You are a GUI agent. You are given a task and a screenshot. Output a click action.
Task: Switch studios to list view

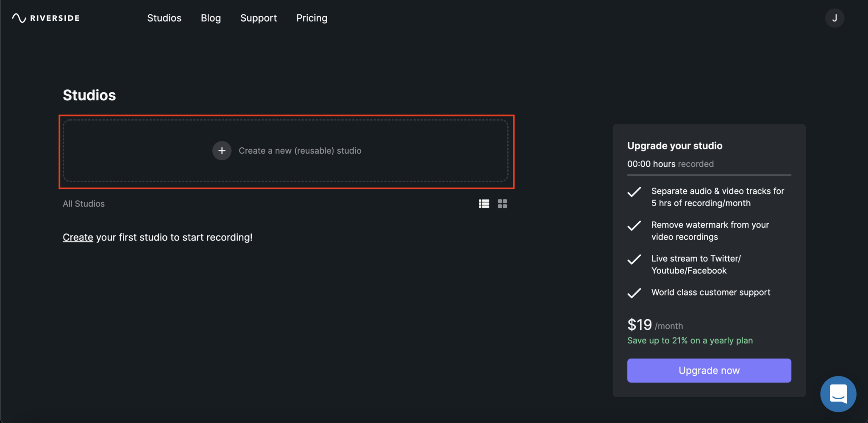pos(484,204)
